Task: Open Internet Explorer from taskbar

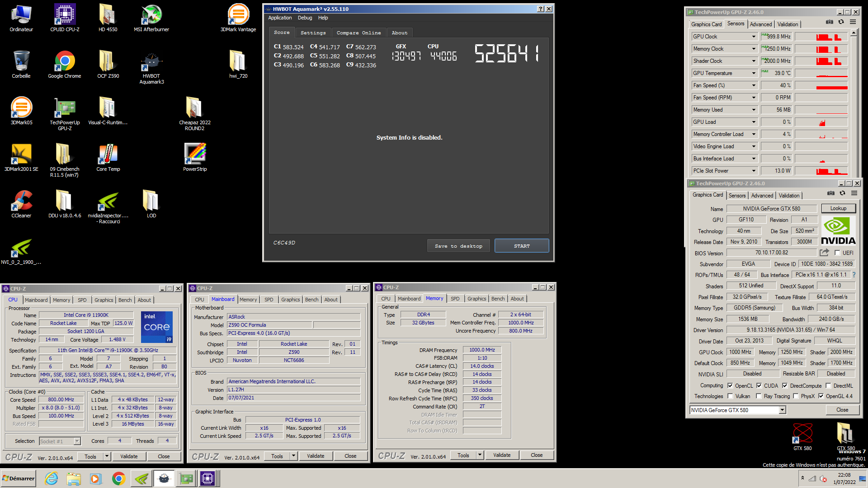Action: pyautogui.click(x=52, y=479)
